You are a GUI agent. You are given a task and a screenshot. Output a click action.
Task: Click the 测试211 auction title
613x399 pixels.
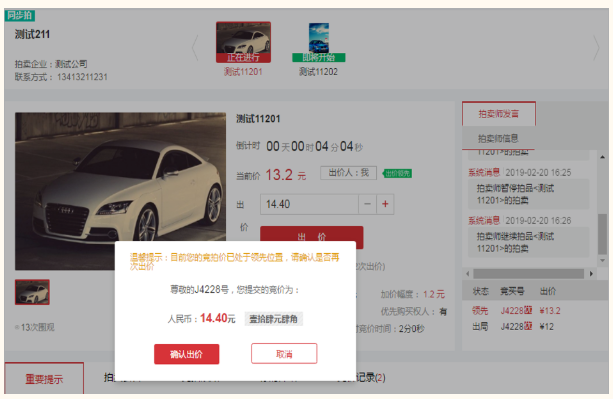(x=32, y=34)
